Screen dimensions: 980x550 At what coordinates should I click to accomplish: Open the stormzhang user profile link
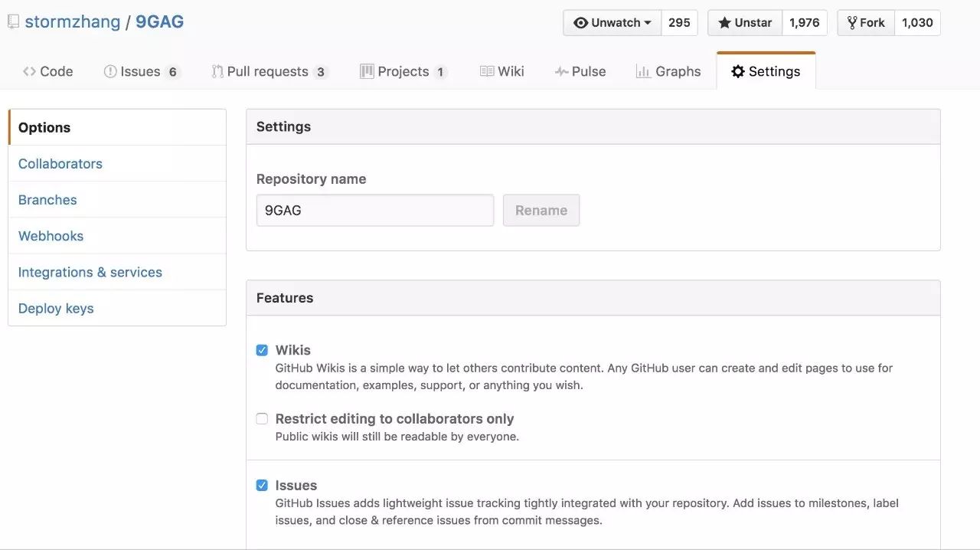click(73, 21)
